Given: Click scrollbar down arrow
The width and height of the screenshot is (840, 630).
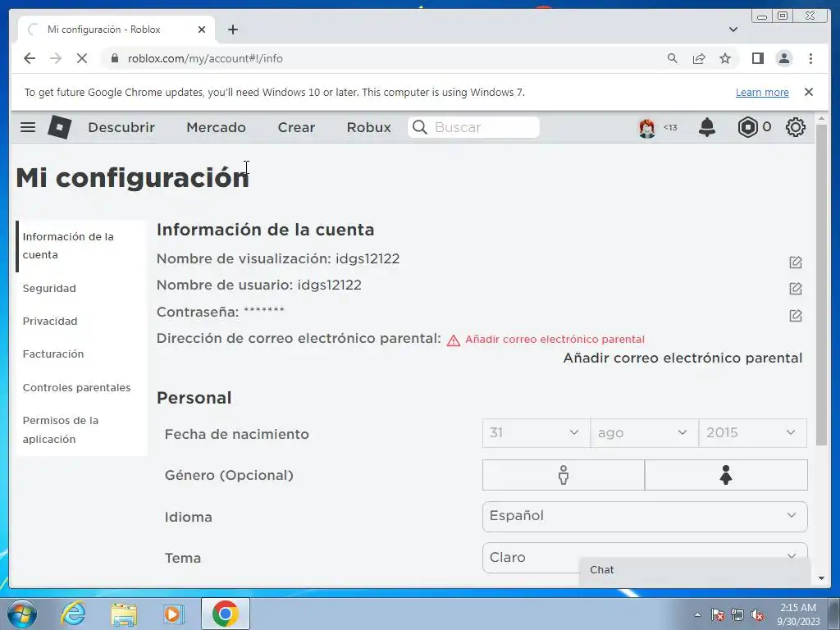Looking at the screenshot, I should coord(821,578).
